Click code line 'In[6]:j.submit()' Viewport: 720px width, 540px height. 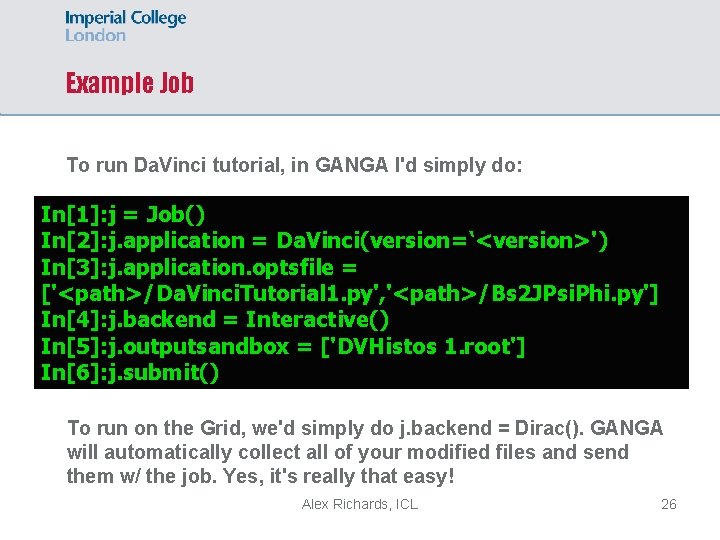130,372
